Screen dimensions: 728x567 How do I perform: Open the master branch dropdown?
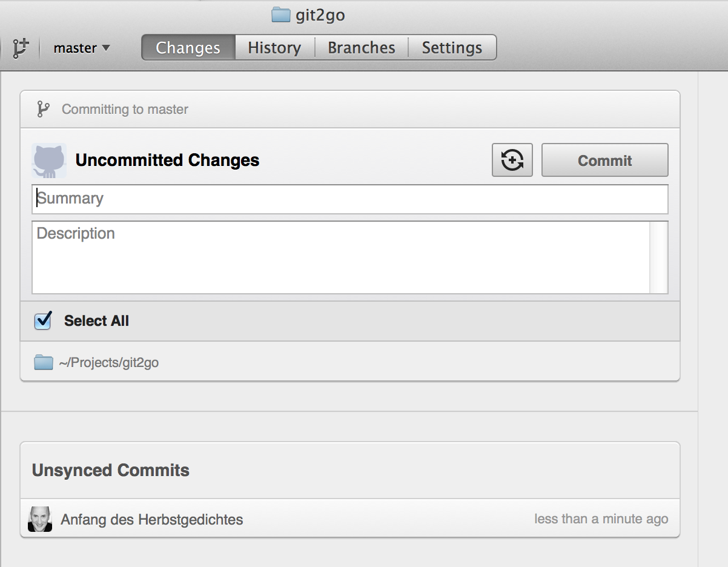coord(82,48)
